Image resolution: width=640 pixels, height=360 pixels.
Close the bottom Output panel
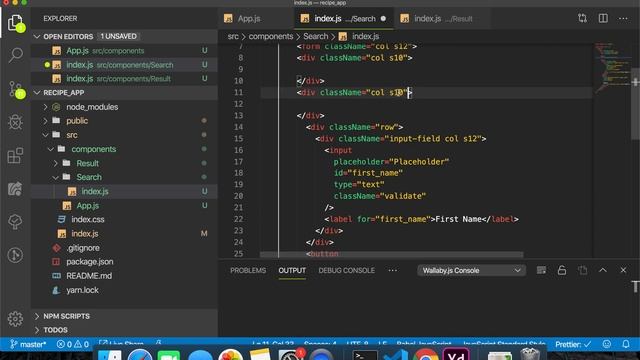click(623, 270)
